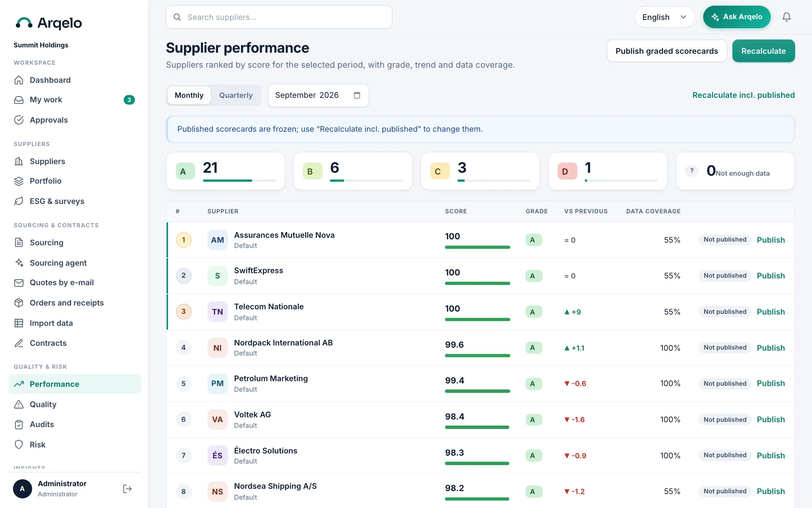The image size is (812, 508).
Task: Open the notifications bell
Action: pos(786,17)
